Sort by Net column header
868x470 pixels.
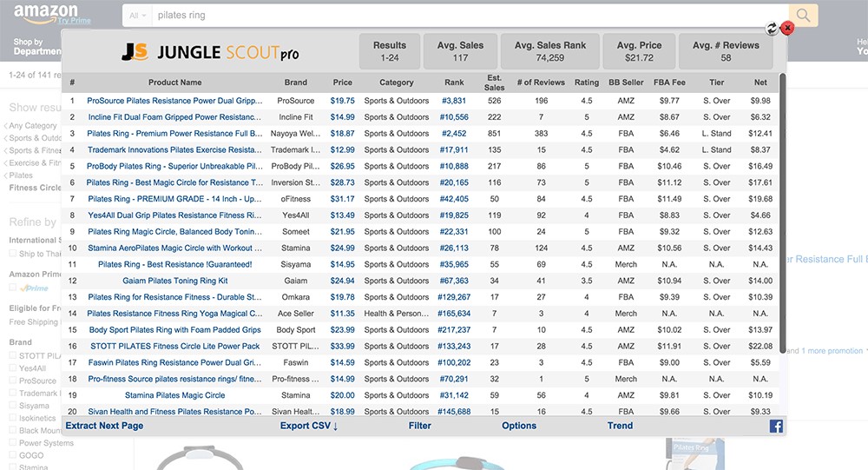click(x=760, y=82)
